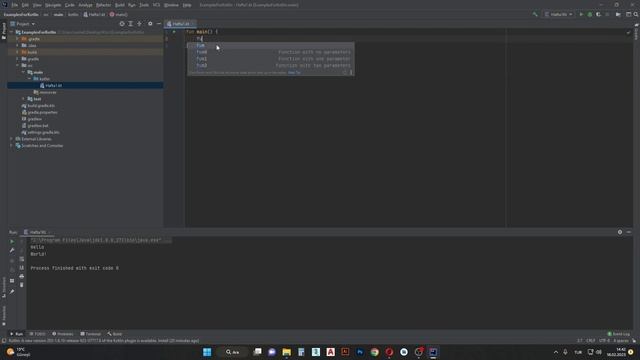The height and width of the screenshot is (360, 640).
Task: Expand the .gradle folder in project tree
Action: [x=18, y=39]
